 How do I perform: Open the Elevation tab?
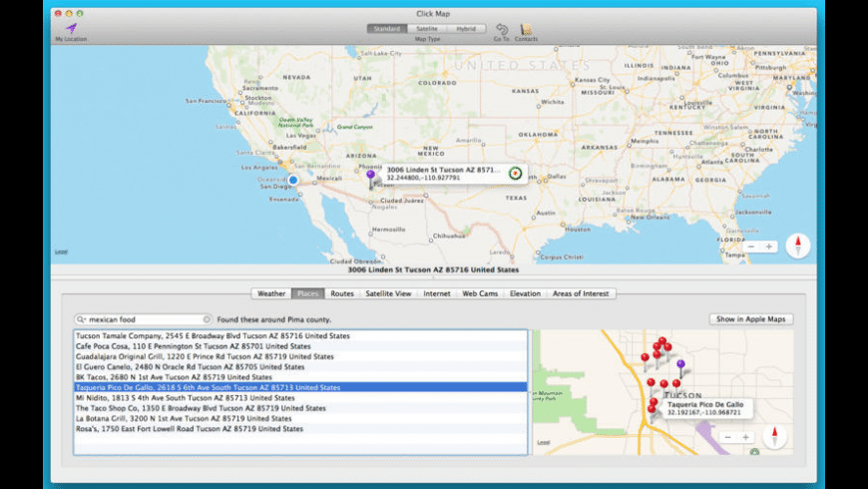tap(525, 293)
